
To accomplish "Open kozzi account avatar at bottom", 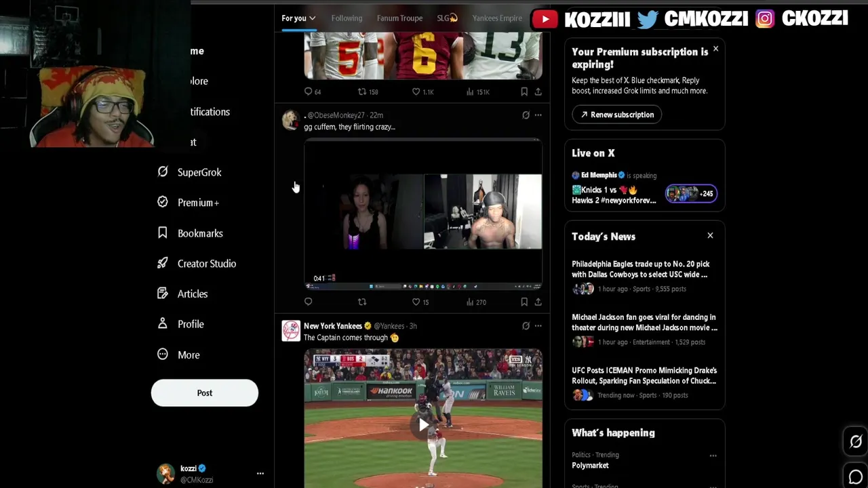I will click(166, 474).
